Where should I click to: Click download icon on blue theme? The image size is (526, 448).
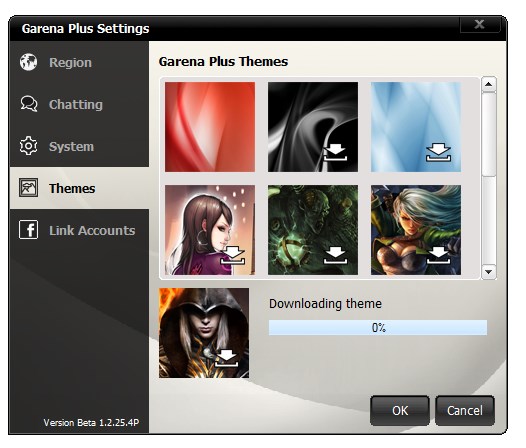pyautogui.click(x=438, y=152)
